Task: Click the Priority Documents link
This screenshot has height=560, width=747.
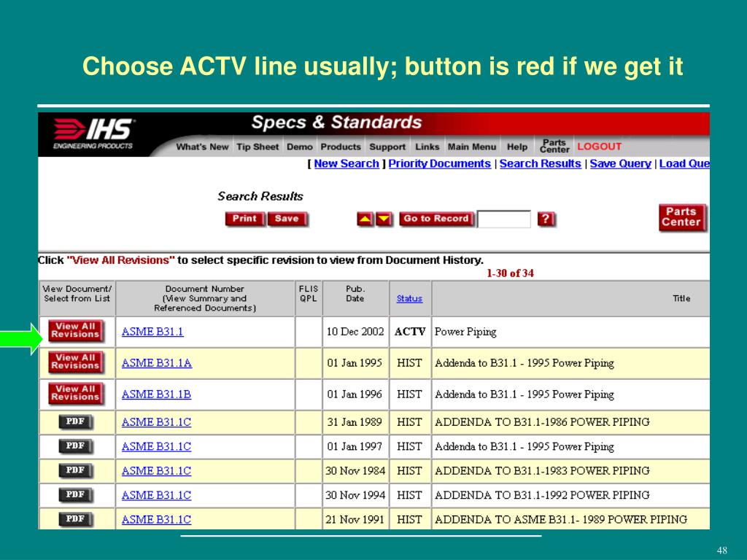Action: pos(439,163)
